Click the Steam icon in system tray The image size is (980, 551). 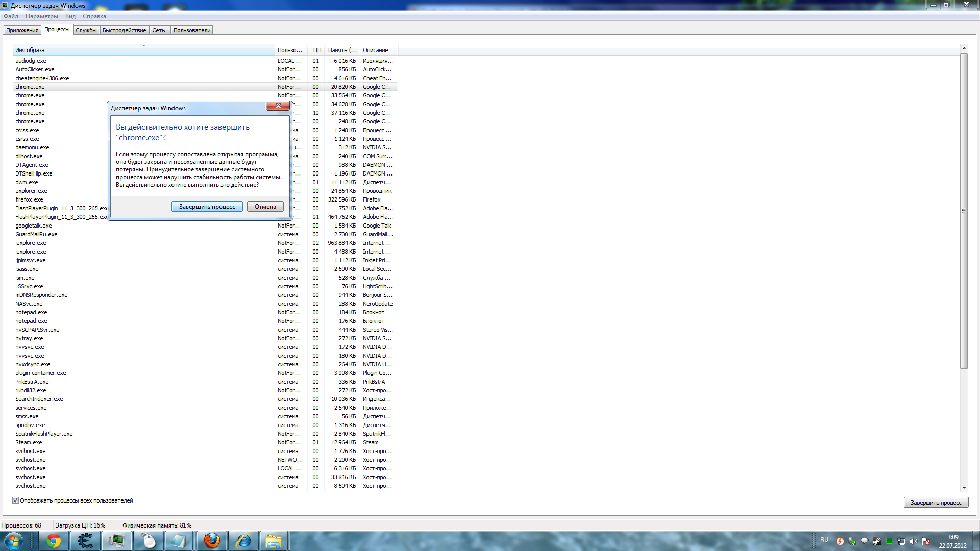click(x=876, y=541)
